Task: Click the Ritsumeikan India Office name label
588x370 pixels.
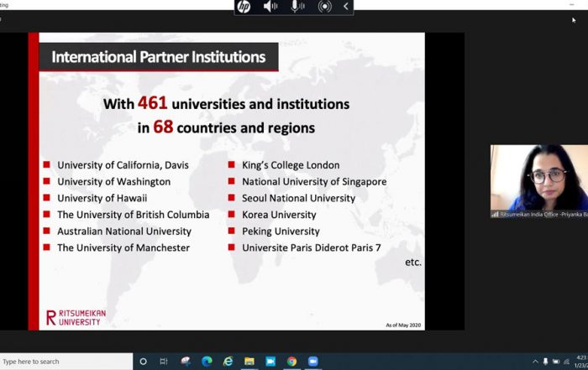Action: tap(543, 215)
